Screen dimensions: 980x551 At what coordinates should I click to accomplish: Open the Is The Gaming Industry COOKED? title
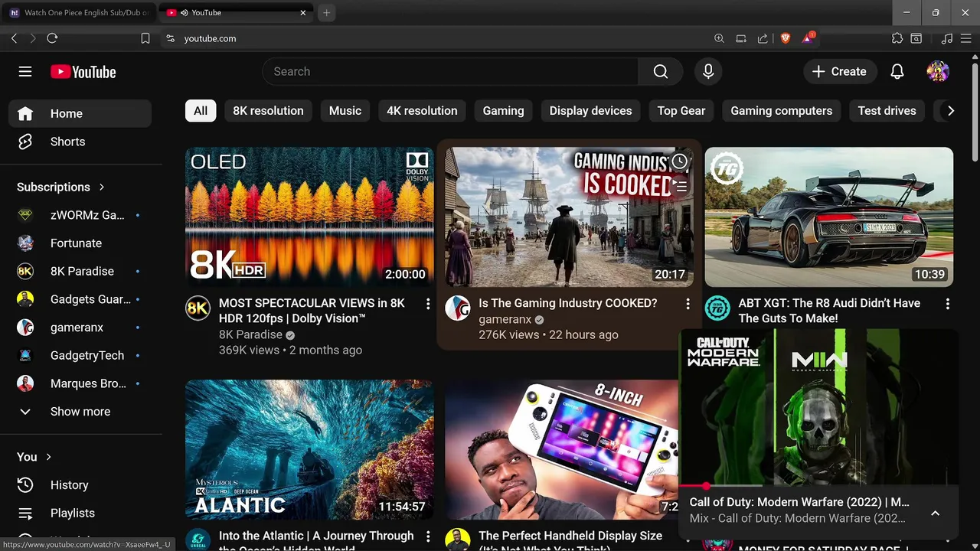tap(568, 303)
